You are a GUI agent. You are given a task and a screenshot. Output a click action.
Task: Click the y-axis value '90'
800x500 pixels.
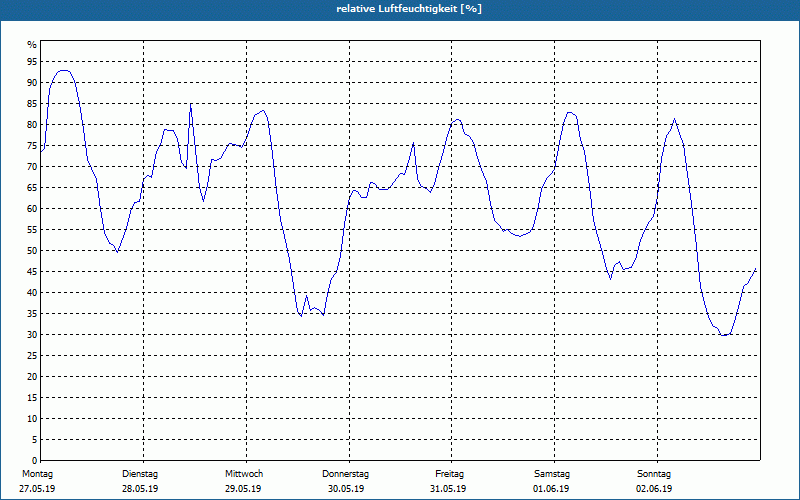pos(32,83)
